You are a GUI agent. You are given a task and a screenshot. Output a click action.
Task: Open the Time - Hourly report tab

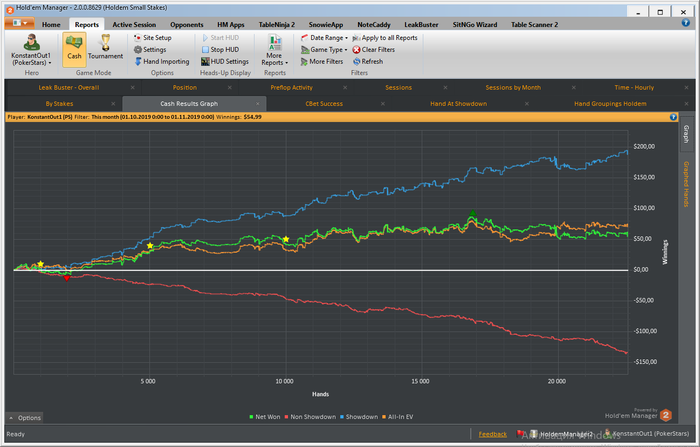tap(634, 88)
